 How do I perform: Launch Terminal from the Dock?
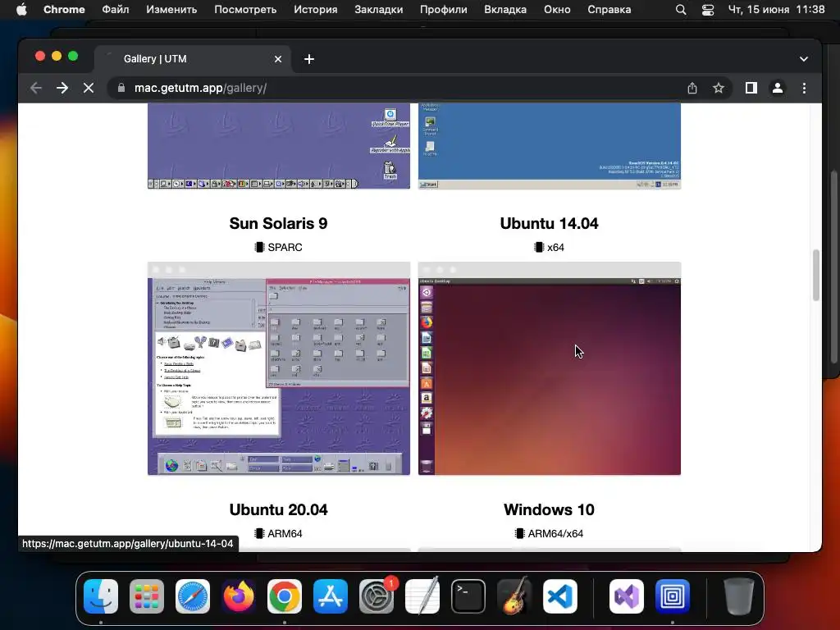pos(468,596)
